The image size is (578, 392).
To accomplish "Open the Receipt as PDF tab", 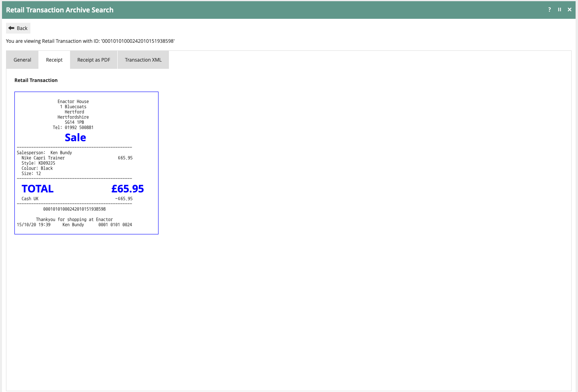I will click(94, 60).
